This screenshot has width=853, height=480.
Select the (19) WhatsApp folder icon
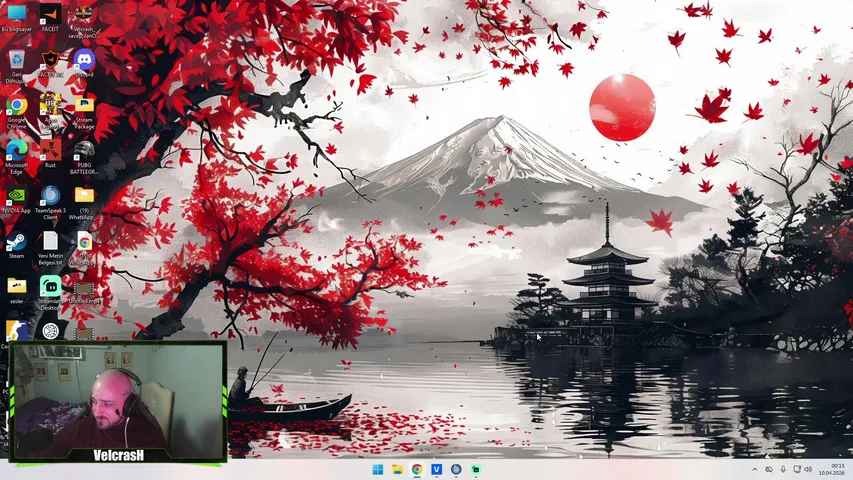(x=84, y=202)
